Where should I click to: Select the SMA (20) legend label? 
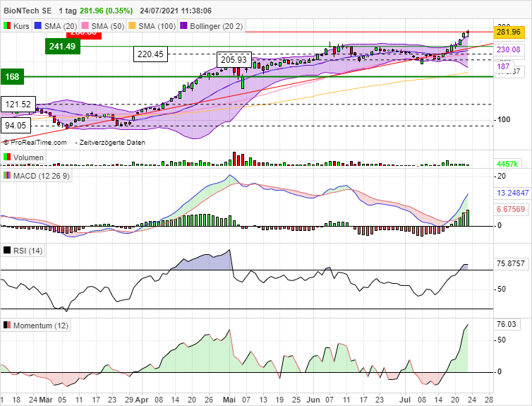point(61,26)
